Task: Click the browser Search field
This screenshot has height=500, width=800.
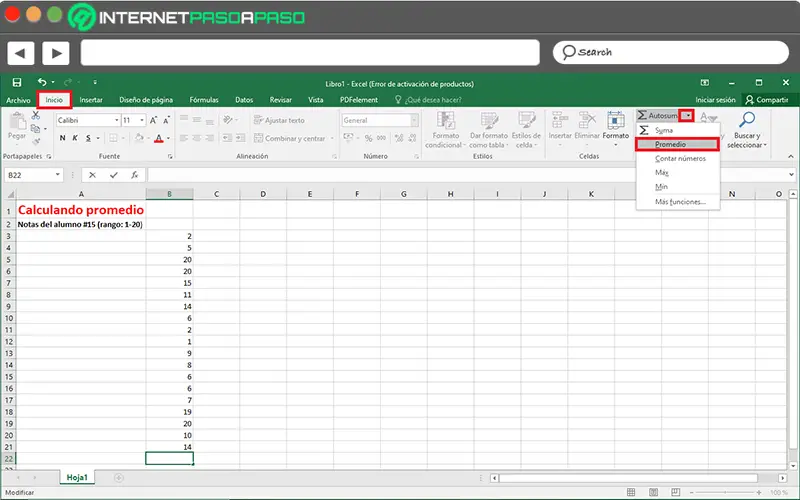Action: [x=670, y=52]
